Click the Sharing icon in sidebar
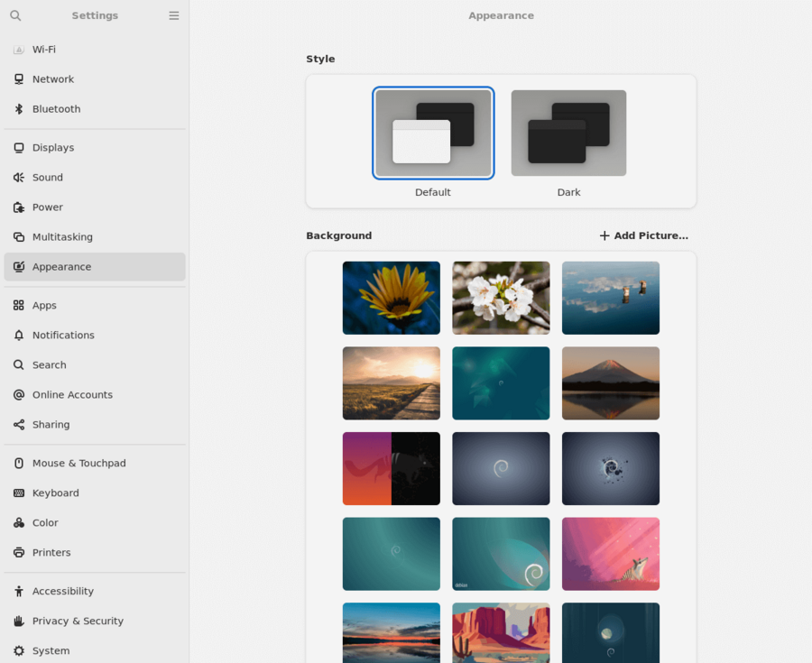This screenshot has width=812, height=663. 19,425
